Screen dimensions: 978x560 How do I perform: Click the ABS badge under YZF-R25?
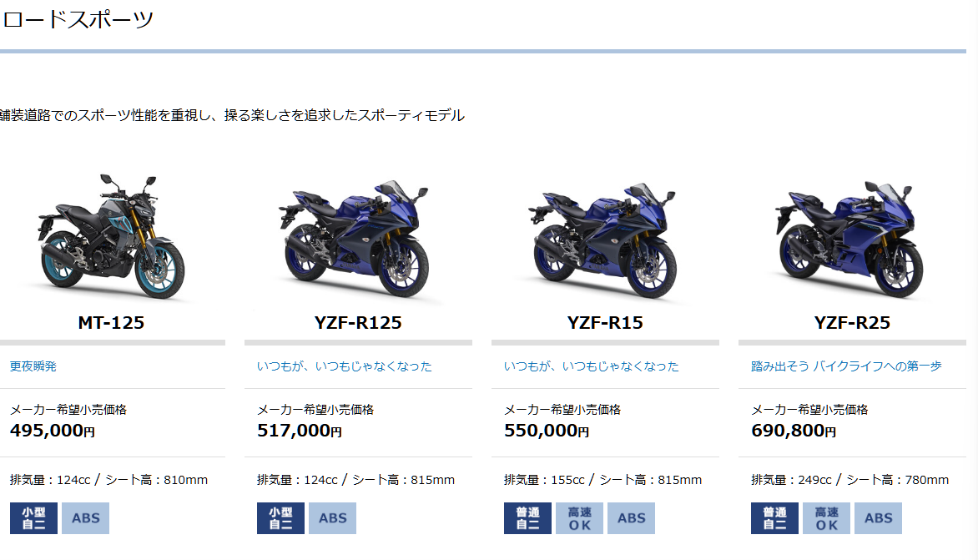(x=878, y=518)
